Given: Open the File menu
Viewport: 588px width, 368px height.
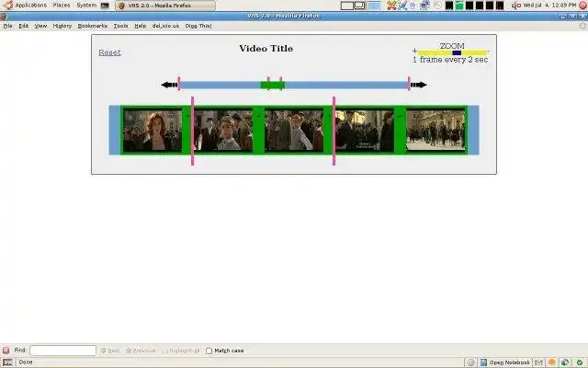Looking at the screenshot, I should click(x=8, y=26).
